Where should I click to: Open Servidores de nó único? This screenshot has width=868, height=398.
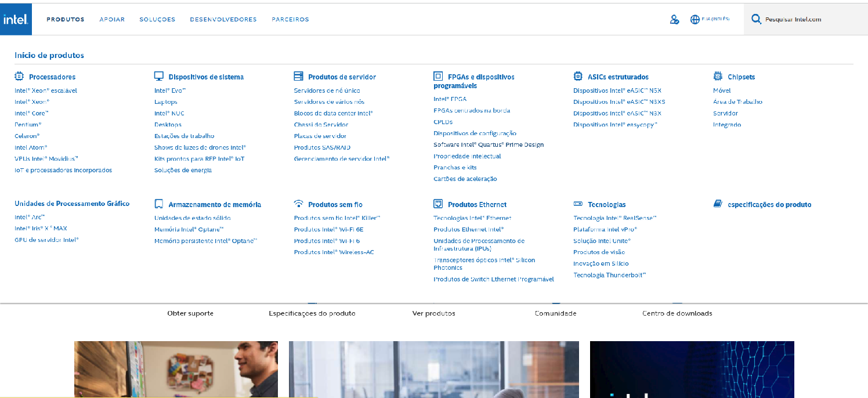(327, 91)
